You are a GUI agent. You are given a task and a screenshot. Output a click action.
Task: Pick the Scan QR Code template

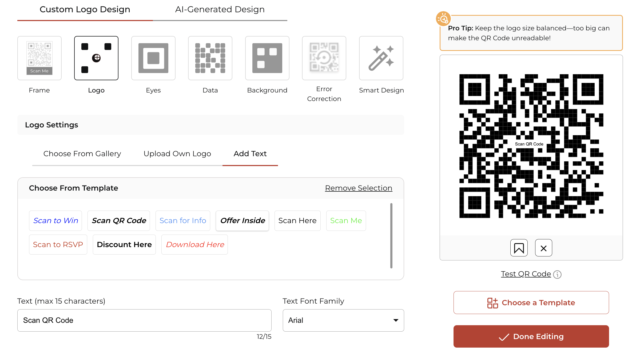click(x=119, y=220)
